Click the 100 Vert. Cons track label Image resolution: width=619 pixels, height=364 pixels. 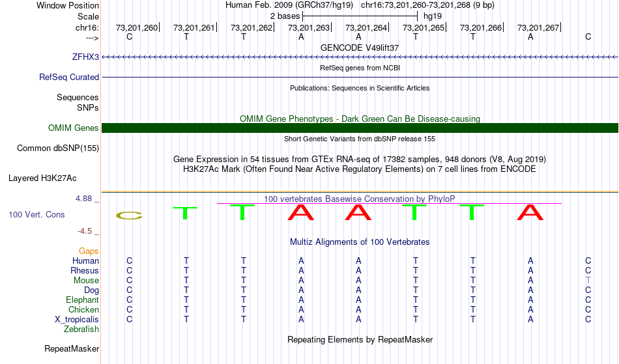pos(36,214)
